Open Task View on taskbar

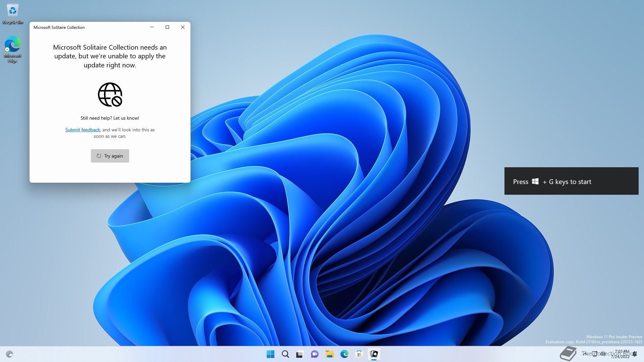tap(300, 354)
